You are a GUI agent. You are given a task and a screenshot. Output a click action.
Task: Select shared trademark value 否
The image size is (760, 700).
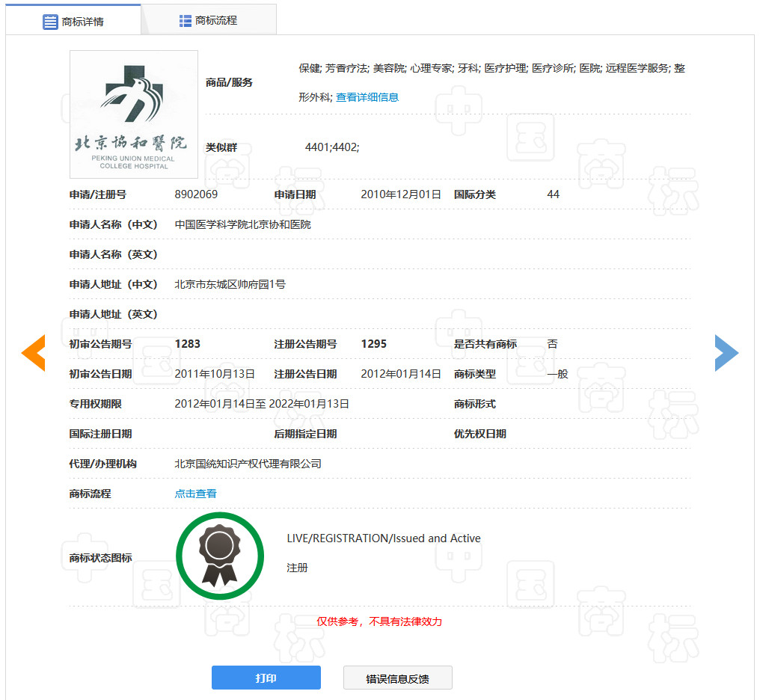pos(552,344)
